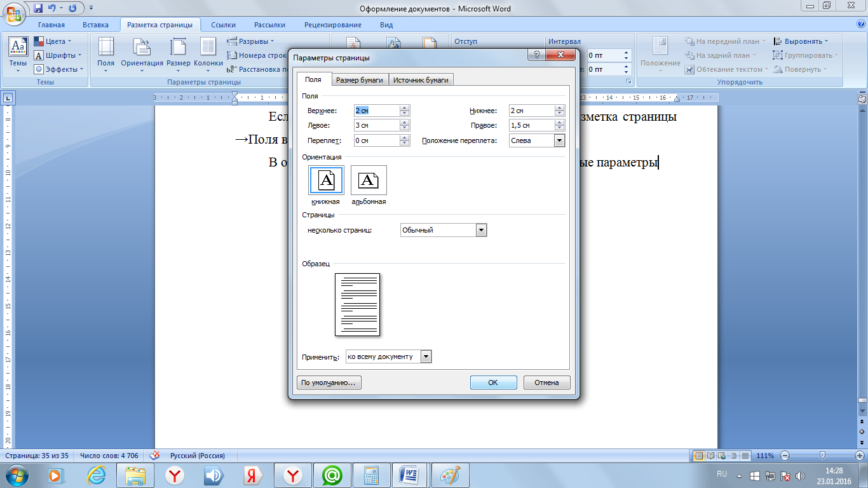Click zoom in plus button
The width and height of the screenshot is (868, 488).
(x=860, y=456)
